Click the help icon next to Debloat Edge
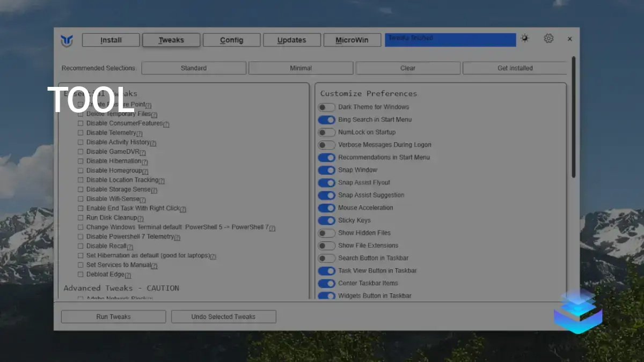 point(129,275)
